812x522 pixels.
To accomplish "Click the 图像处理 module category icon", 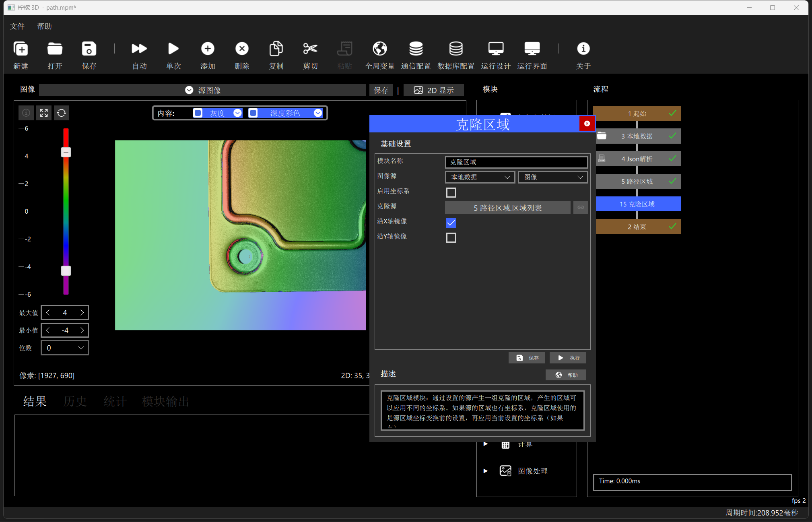I will [x=505, y=470].
